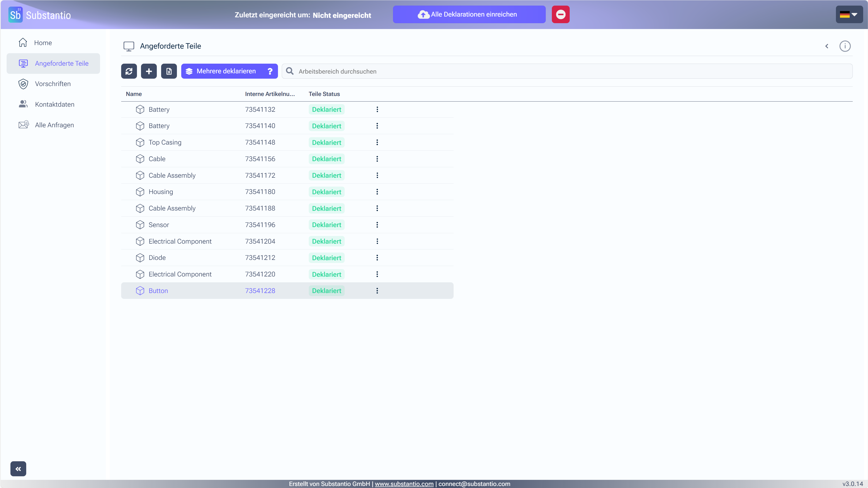Click the cube icon of Sensor
The width and height of the screenshot is (868, 488).
click(140, 225)
